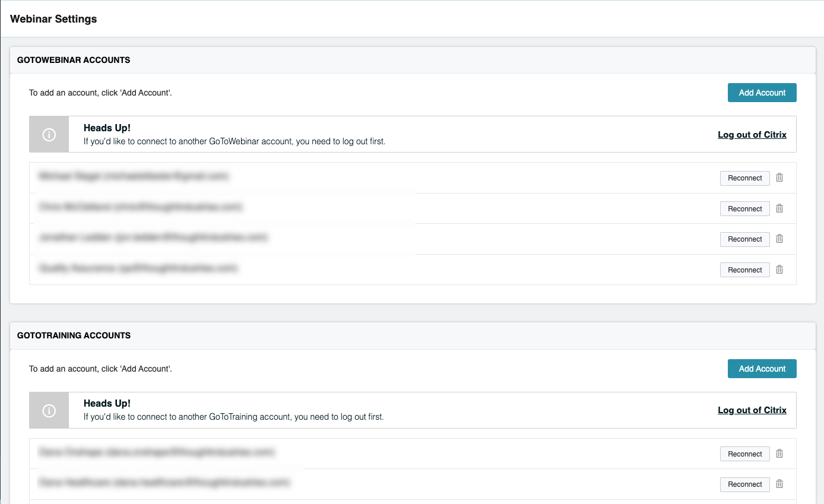Reconnect the first GoToTraining account

point(744,454)
